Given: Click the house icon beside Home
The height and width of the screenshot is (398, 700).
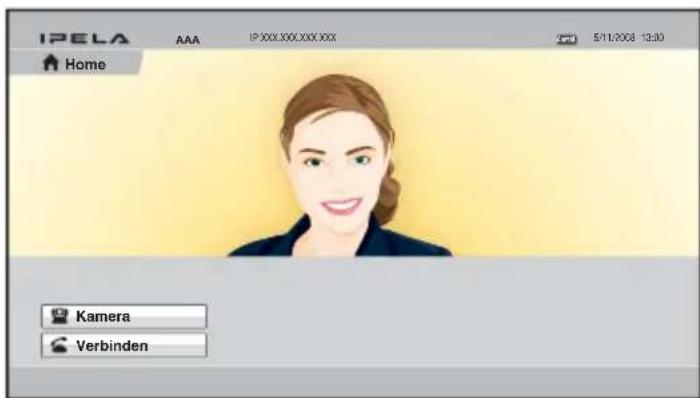Looking at the screenshot, I should pos(50,63).
